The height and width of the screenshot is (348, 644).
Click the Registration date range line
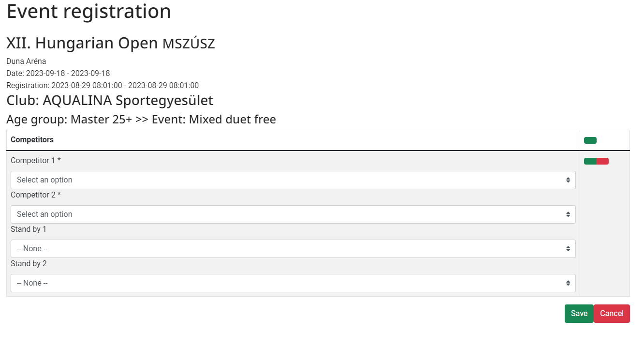click(102, 86)
